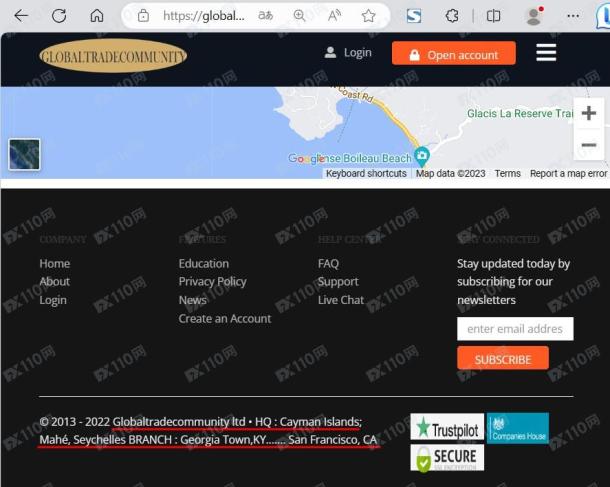Viewport: 610px width, 487px height.
Task: Open the browser Settings and more menu
Action: point(573,16)
